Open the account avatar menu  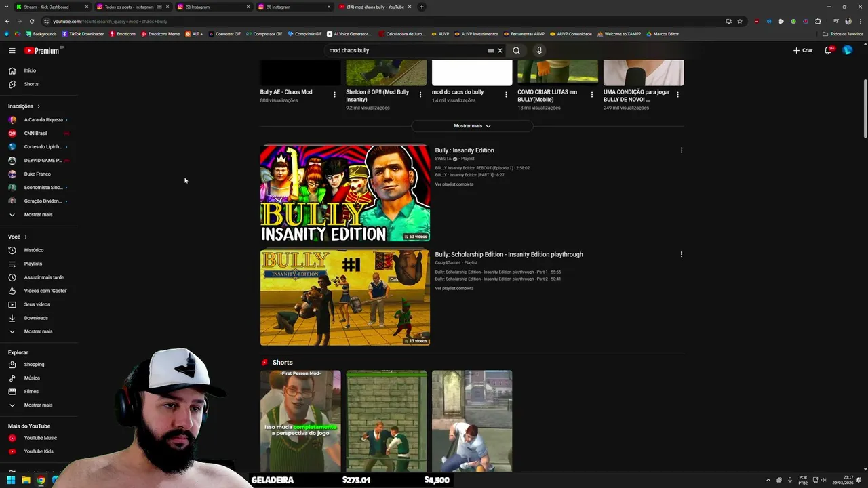[848, 50]
